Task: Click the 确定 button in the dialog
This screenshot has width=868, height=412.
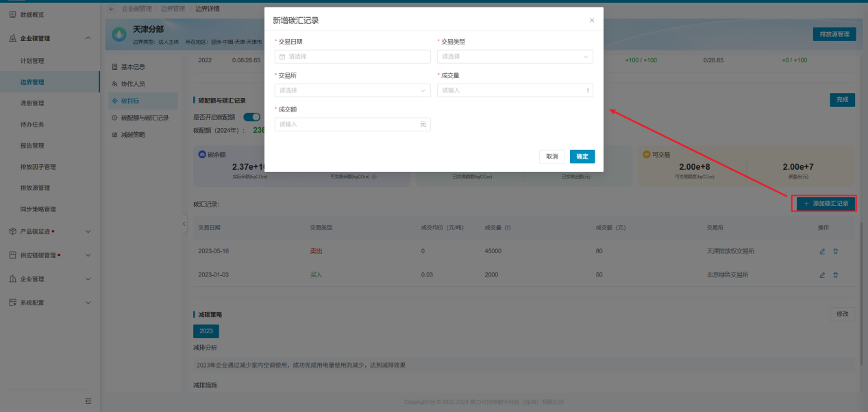Action: tap(582, 157)
